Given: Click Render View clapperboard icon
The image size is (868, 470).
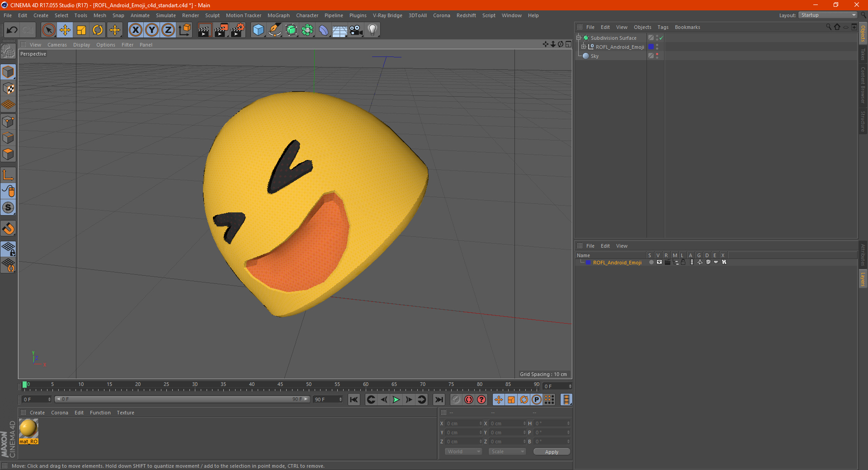Looking at the screenshot, I should (x=204, y=30).
